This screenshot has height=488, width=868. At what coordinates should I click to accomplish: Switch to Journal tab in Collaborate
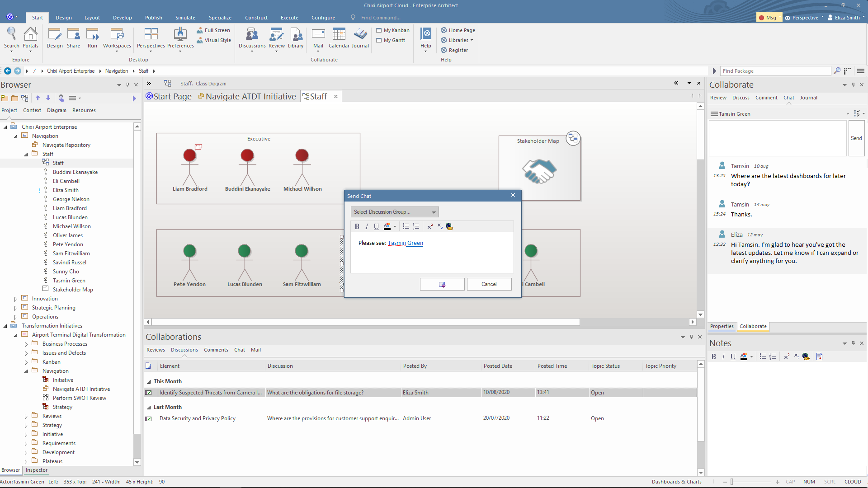click(x=808, y=98)
